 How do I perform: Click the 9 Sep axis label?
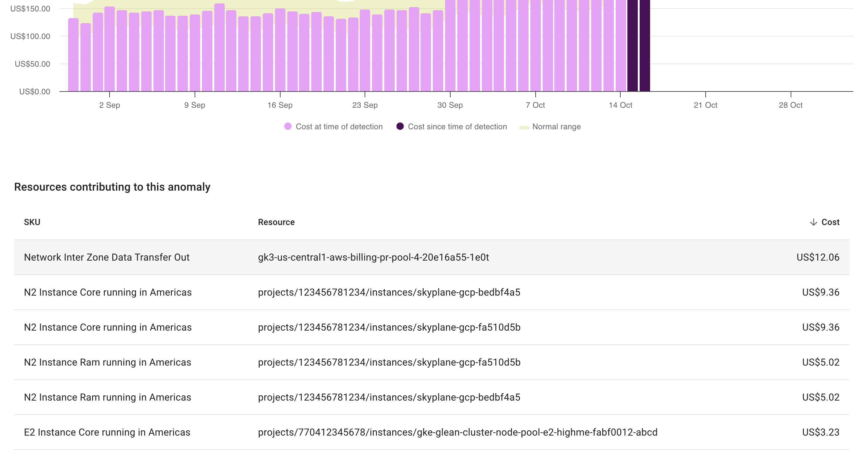pos(195,105)
